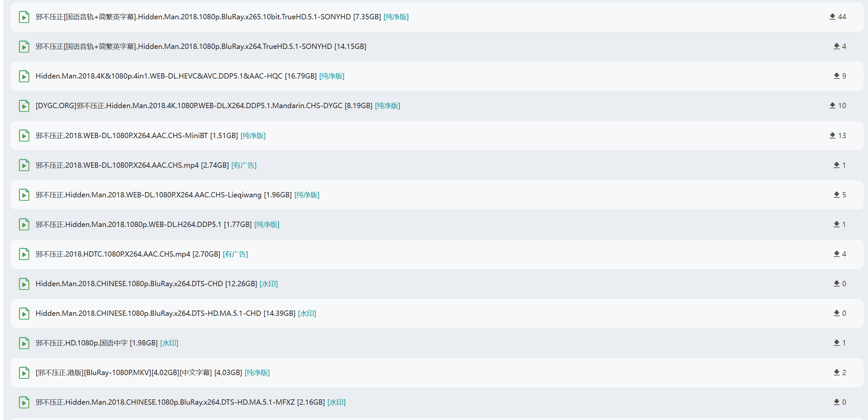The image size is (868, 420).
Task: Click the file icon beside the MiniBT 1.51GB entry
Action: pyautogui.click(x=24, y=135)
